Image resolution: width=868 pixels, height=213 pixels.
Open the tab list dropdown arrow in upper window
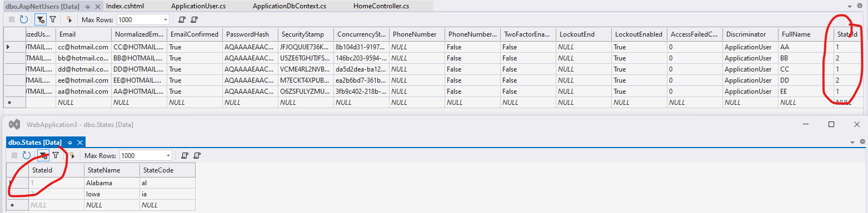coord(850,6)
